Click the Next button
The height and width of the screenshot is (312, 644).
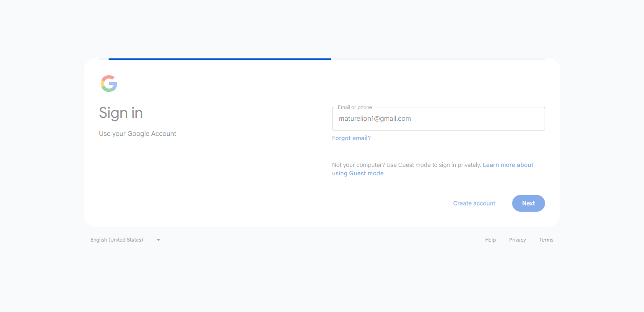click(x=528, y=203)
